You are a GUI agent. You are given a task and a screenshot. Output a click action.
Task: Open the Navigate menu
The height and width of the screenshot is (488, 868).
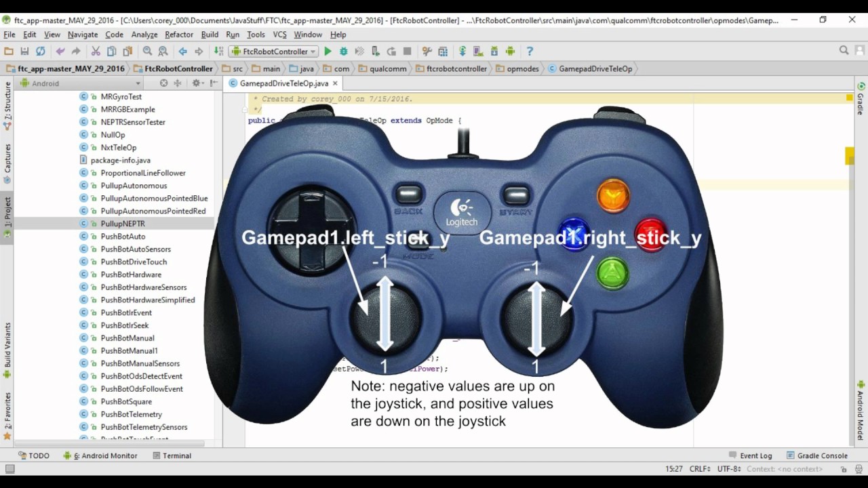[83, 35]
